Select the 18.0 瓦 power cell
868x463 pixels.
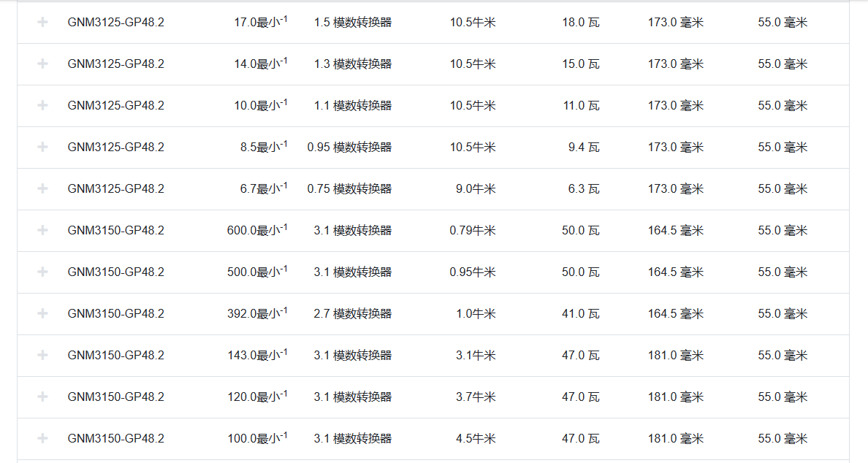[580, 22]
